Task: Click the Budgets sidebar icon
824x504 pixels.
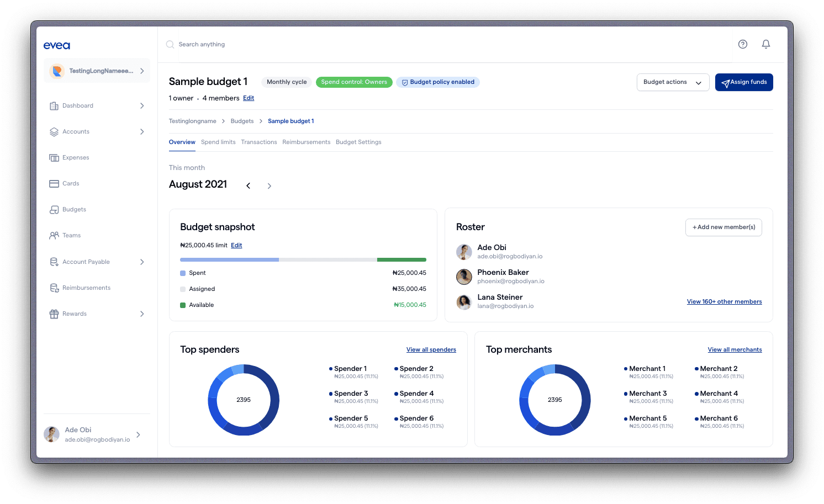Action: click(x=54, y=210)
